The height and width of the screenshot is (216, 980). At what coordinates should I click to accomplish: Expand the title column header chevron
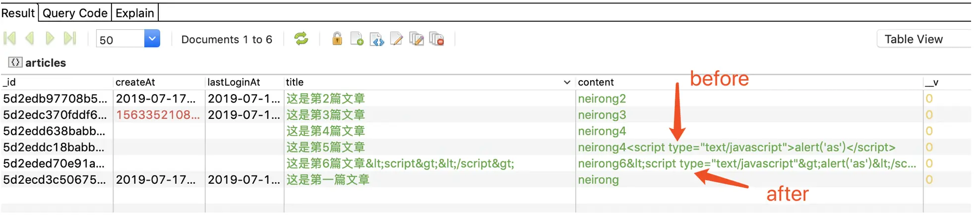pos(567,82)
